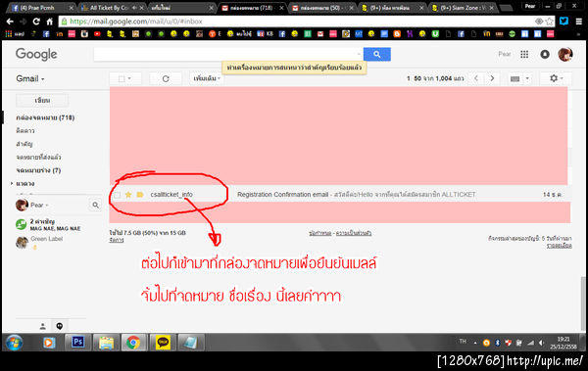588x371 pixels.
Task: Toggle importance marker on csallticket_info email
Action: [x=140, y=195]
